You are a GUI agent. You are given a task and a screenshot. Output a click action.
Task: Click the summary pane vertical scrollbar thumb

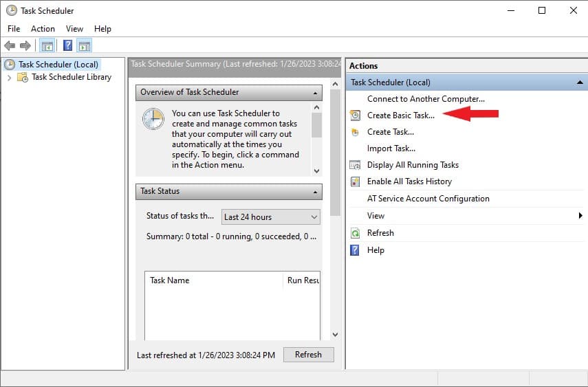tap(335, 153)
